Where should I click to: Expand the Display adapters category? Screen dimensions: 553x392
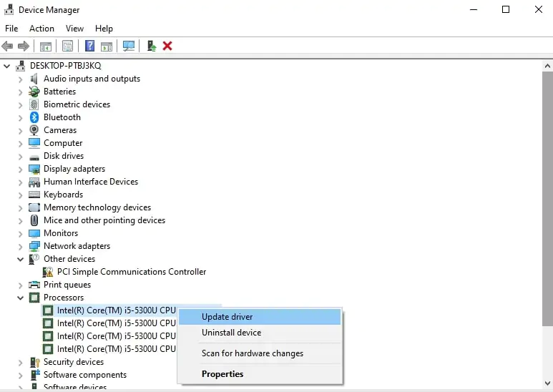coord(21,170)
